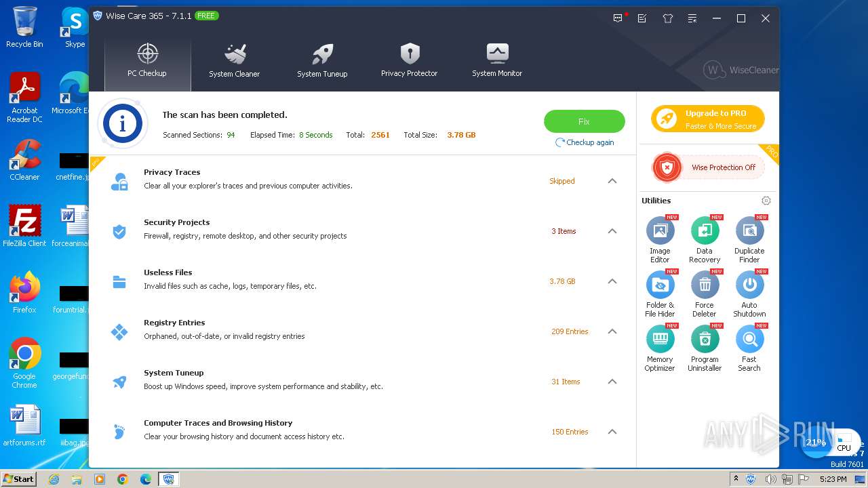Open Microsoft Edge from the taskbar
868x488 pixels.
tap(146, 479)
